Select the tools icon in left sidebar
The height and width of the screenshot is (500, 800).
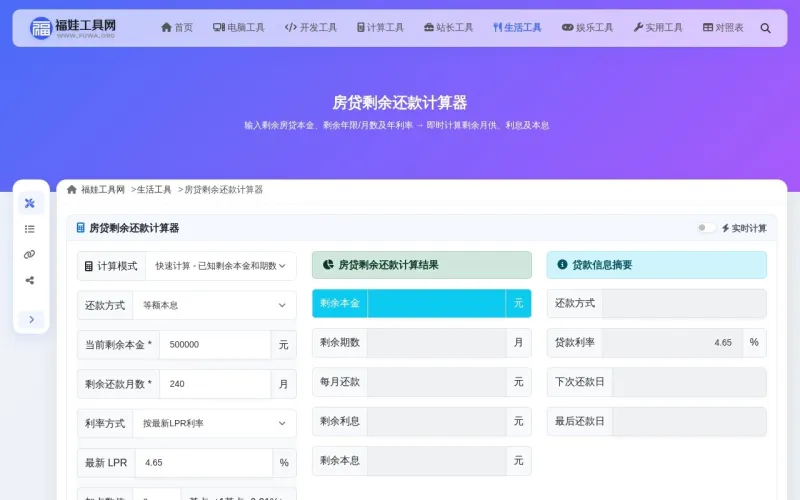click(x=30, y=203)
